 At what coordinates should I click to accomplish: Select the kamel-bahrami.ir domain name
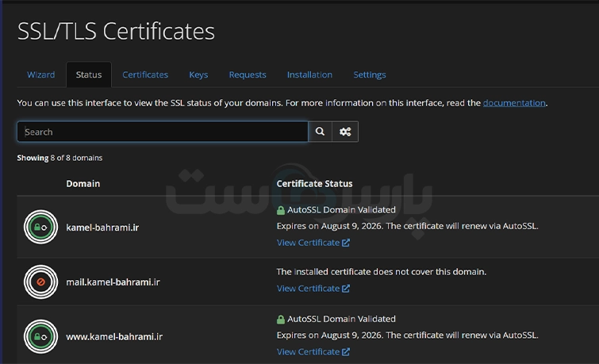(102, 228)
